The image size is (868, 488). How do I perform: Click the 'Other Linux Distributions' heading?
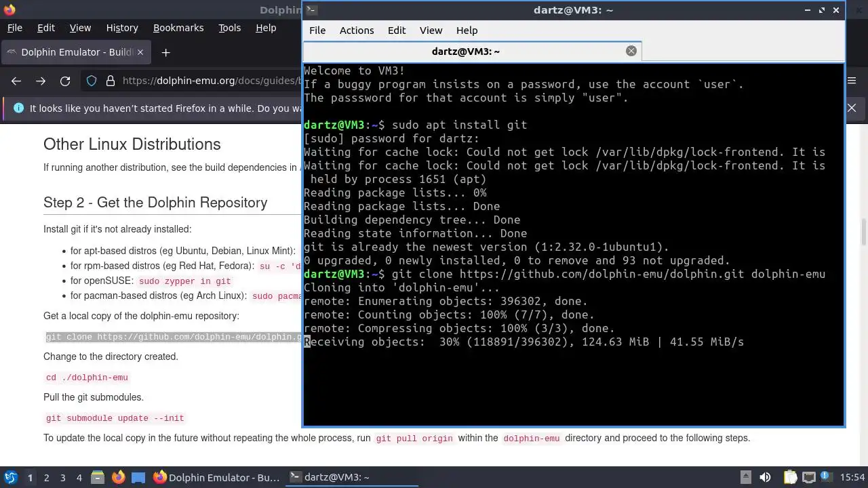pyautogui.click(x=132, y=144)
